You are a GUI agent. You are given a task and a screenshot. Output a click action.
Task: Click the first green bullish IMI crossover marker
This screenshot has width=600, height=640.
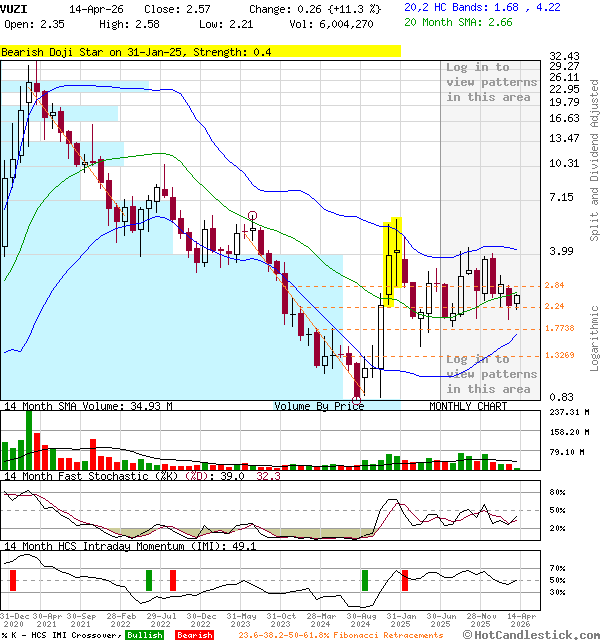149,580
